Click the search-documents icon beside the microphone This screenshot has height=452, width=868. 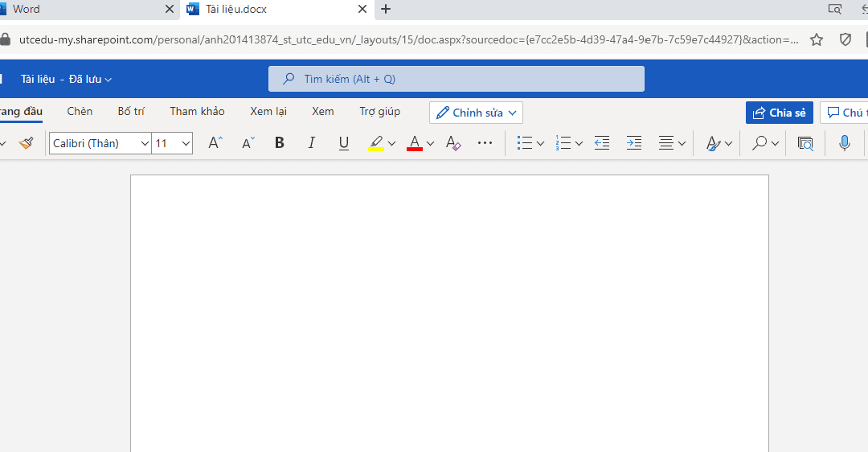[805, 143]
